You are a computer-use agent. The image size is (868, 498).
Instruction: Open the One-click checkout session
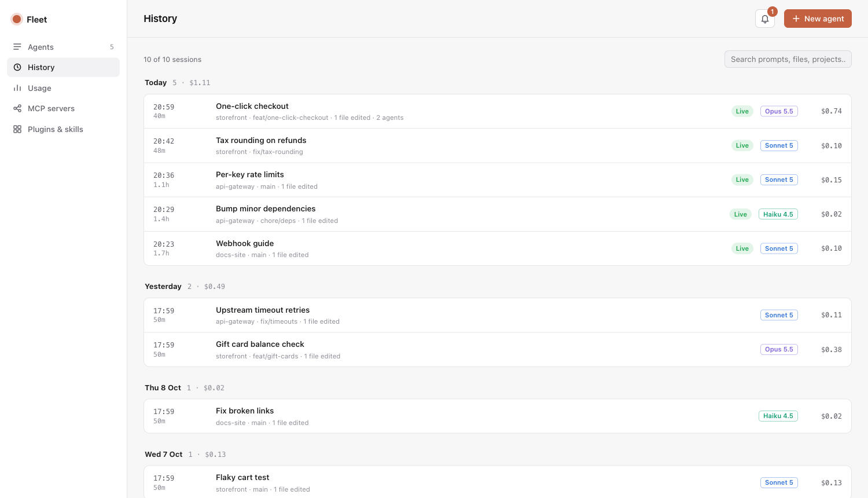coord(498,111)
